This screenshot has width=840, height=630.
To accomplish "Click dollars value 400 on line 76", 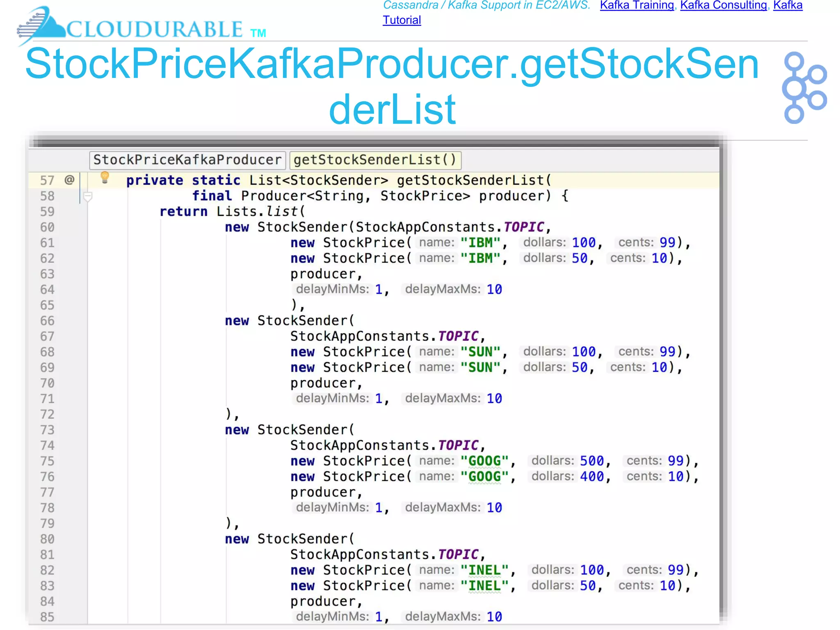I will tap(592, 477).
